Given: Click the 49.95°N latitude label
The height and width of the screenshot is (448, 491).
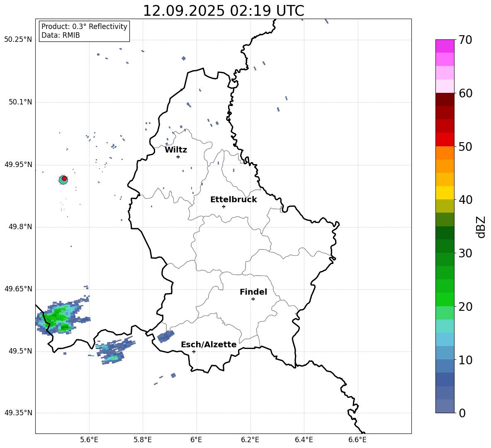Looking at the screenshot, I should (18, 165).
